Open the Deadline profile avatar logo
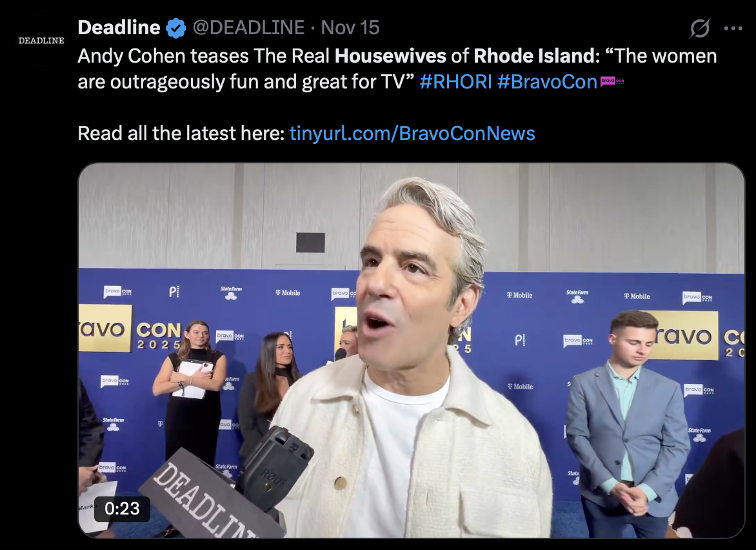Viewport: 756px width, 550px height. [x=41, y=41]
